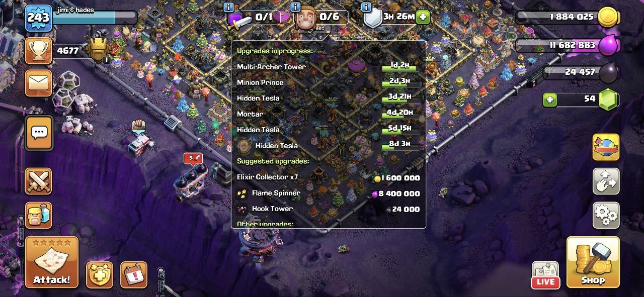Tap the LIVE news button

tap(545, 275)
